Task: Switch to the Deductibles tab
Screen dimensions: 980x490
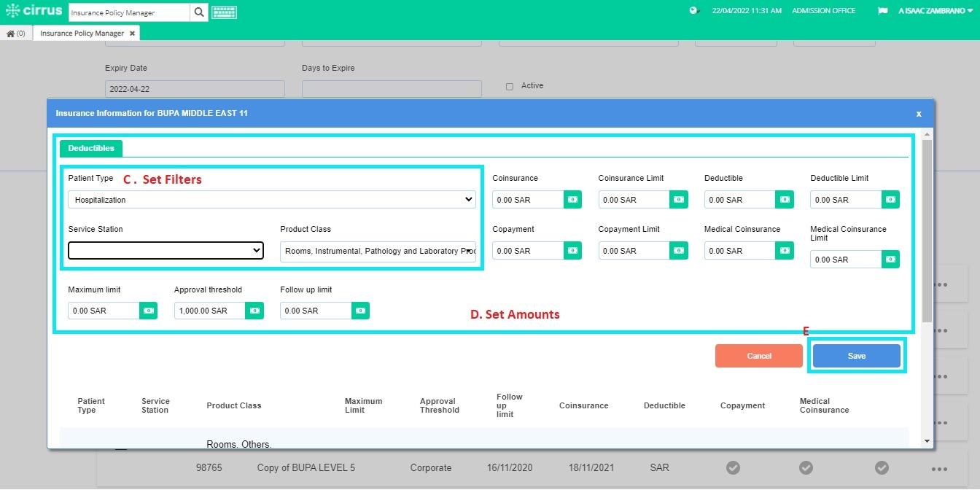Action: 90,147
